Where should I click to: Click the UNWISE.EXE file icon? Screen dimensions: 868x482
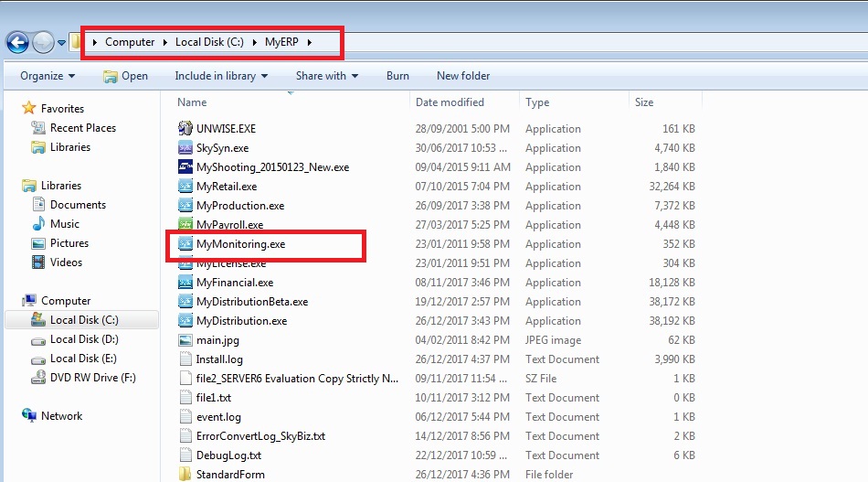point(185,129)
